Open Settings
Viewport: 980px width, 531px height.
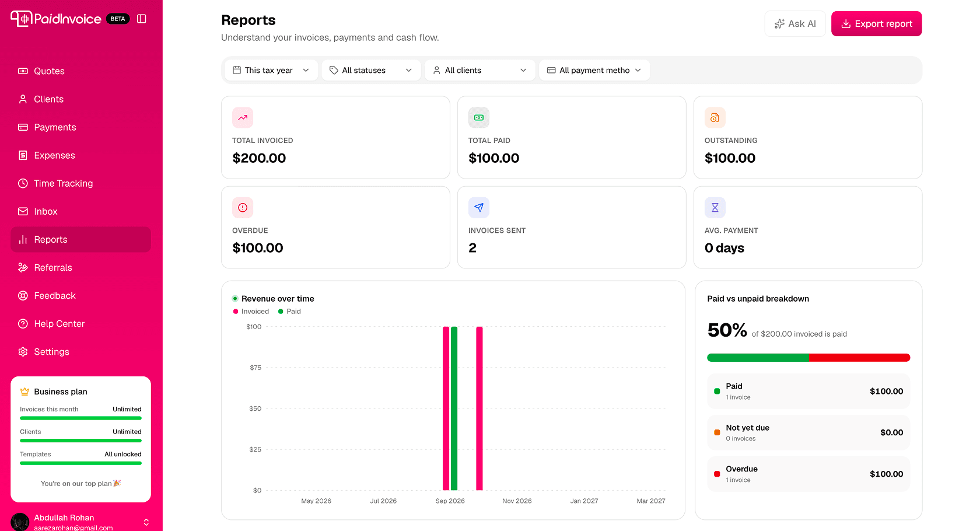pos(80,351)
